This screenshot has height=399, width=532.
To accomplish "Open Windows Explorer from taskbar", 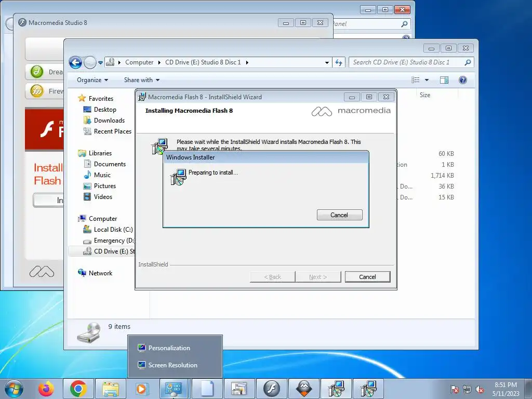I will point(111,389).
